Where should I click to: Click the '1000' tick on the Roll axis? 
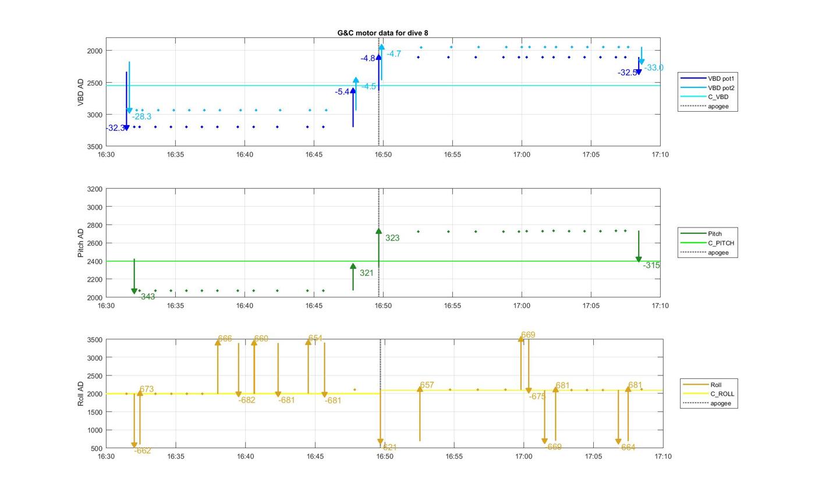pos(94,430)
